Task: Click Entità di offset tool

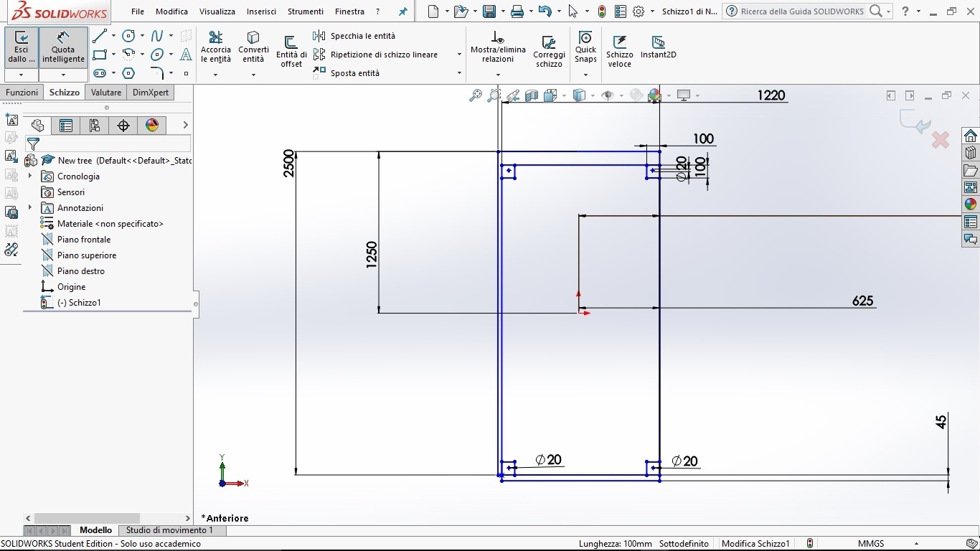Action: (291, 52)
